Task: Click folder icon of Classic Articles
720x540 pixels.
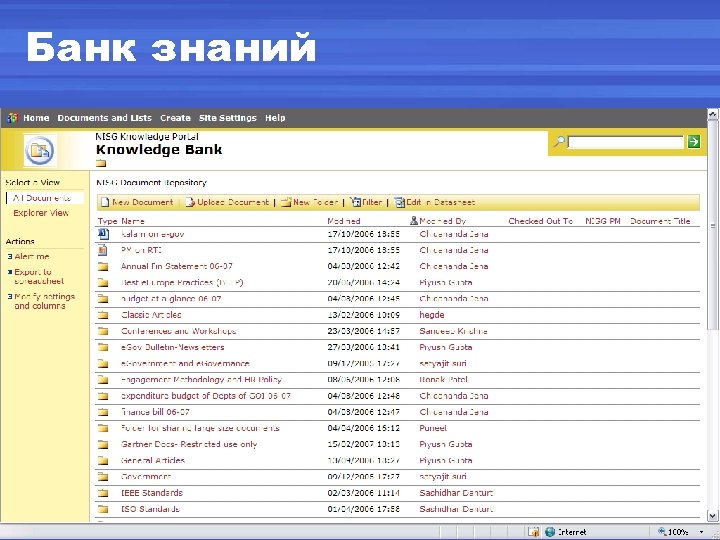Action: click(x=103, y=315)
